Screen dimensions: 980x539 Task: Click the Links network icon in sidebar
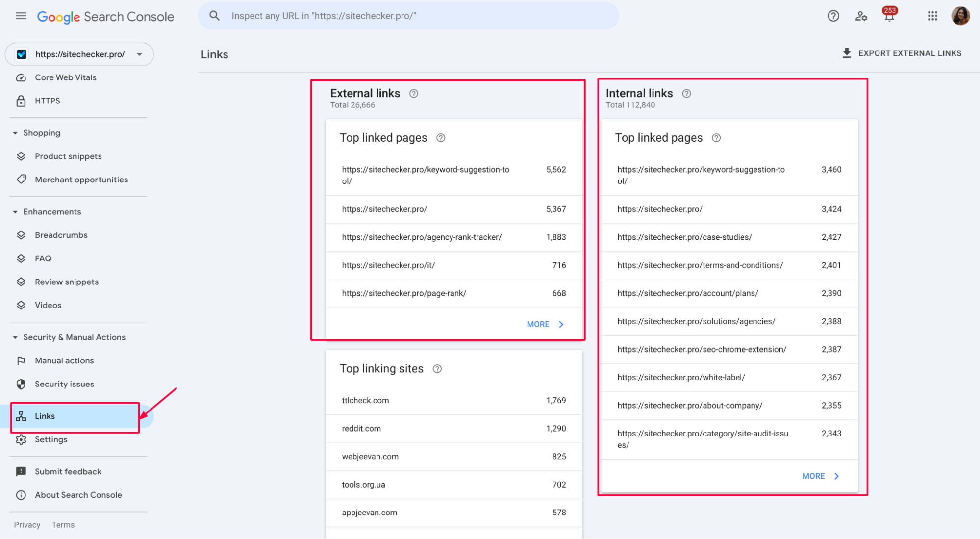pyautogui.click(x=21, y=416)
